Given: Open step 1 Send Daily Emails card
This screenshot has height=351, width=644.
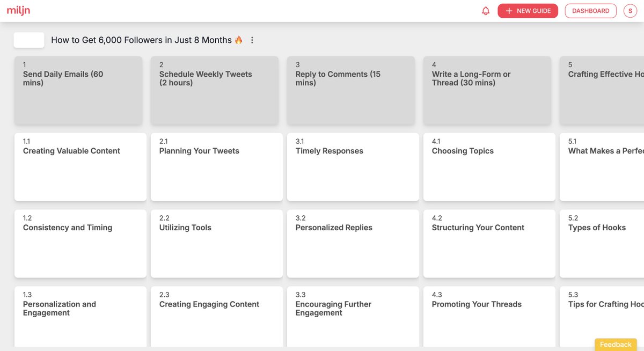Looking at the screenshot, I should tap(78, 91).
